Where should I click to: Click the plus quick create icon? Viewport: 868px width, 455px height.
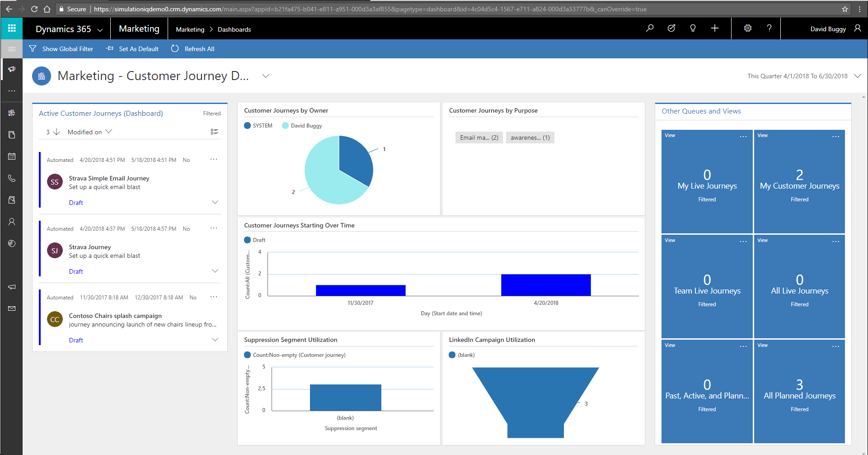pos(715,28)
